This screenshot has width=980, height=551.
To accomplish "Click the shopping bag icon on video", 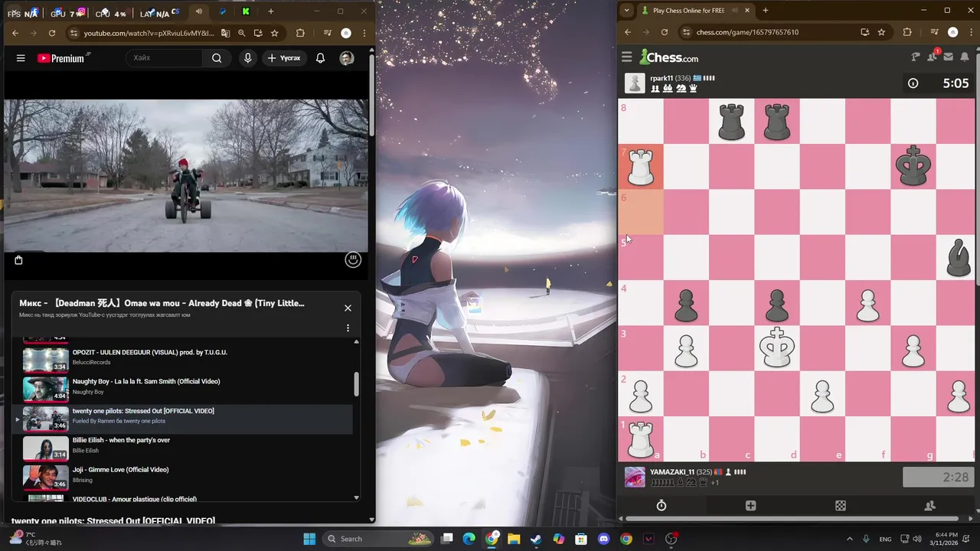I will (x=18, y=260).
